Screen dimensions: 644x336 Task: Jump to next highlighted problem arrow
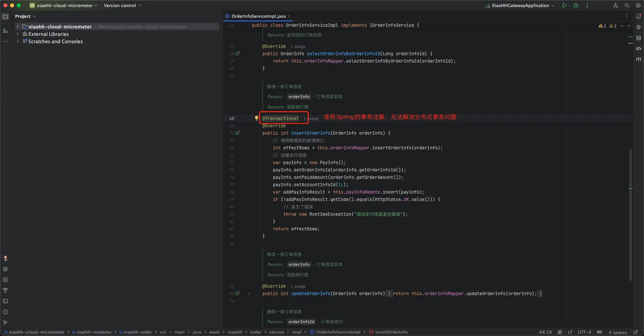[629, 26]
